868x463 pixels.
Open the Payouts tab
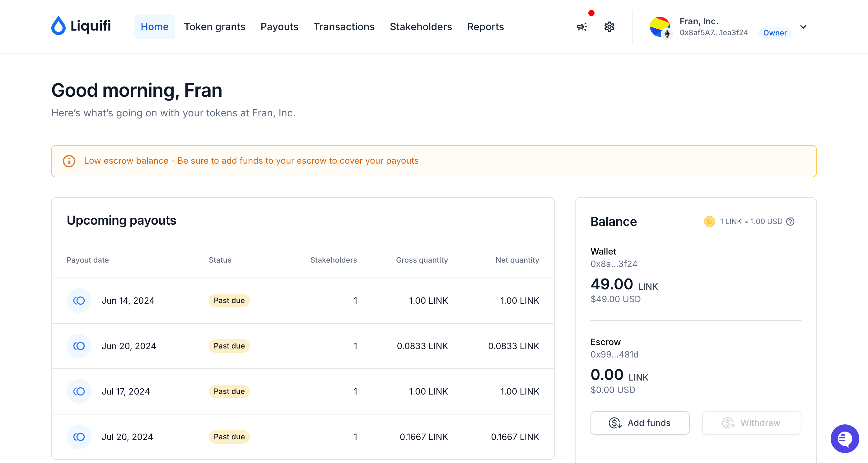[x=279, y=27]
